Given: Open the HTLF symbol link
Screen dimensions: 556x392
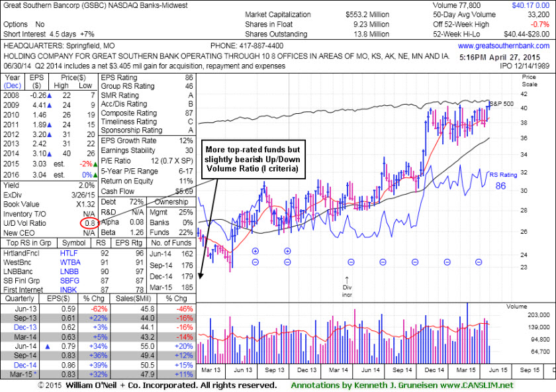Looking at the screenshot, I should [69, 254].
